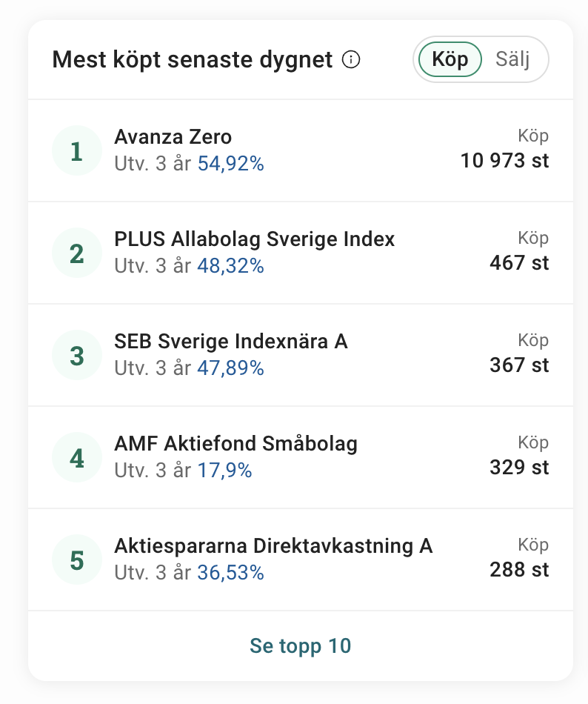This screenshot has height=704, width=588.
Task: Click the rank 5 circle badge
Action: coord(76,559)
